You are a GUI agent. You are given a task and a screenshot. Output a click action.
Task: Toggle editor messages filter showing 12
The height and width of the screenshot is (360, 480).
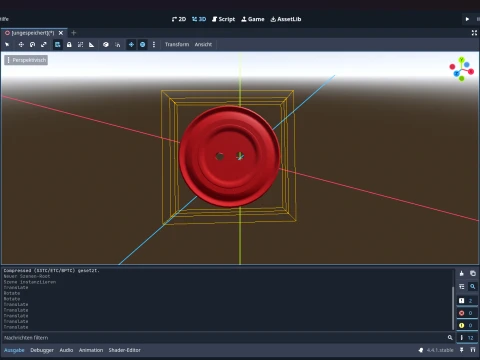pos(467,338)
